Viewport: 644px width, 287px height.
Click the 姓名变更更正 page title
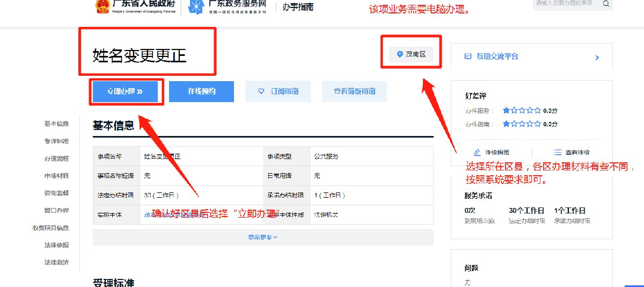[x=140, y=55]
